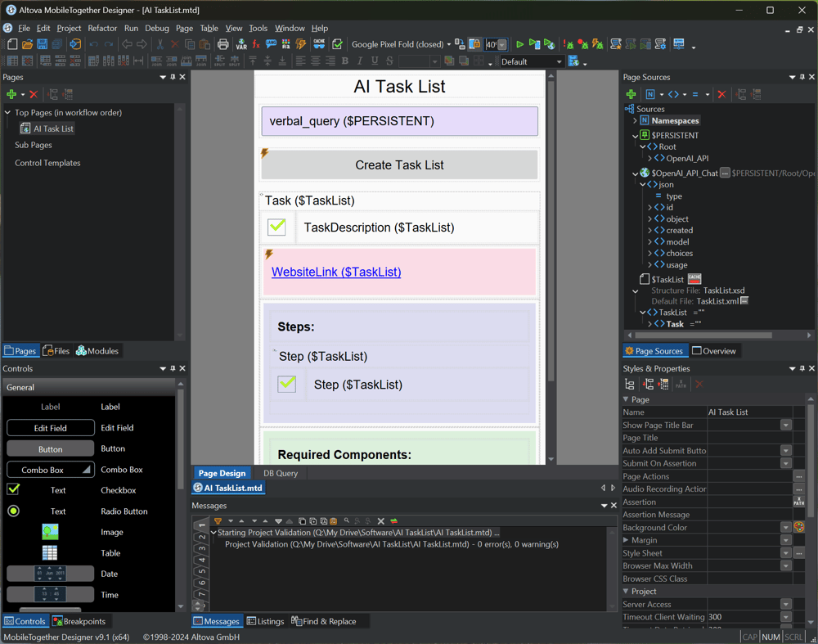Click the red delete icon in Page Sources
818x644 pixels.
(x=721, y=94)
